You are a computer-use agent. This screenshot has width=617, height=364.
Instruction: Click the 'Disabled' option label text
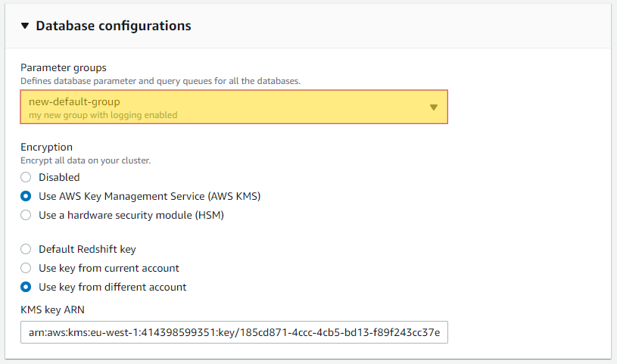(59, 178)
